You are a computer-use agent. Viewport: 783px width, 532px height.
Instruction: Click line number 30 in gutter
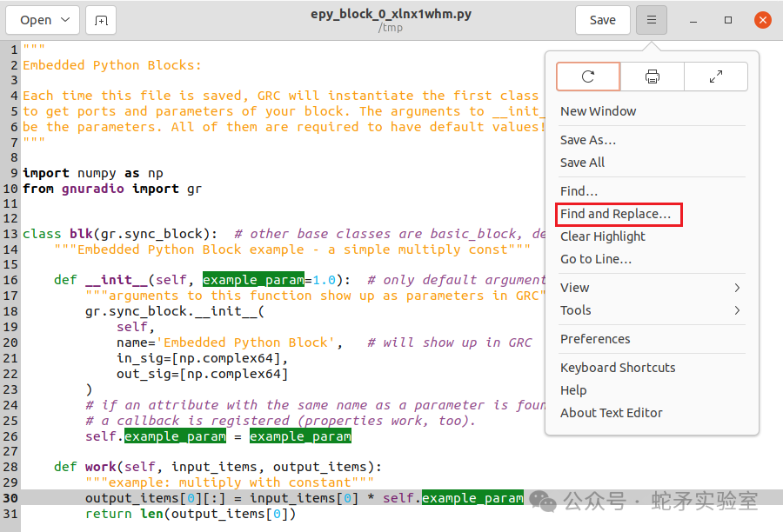[10, 499]
